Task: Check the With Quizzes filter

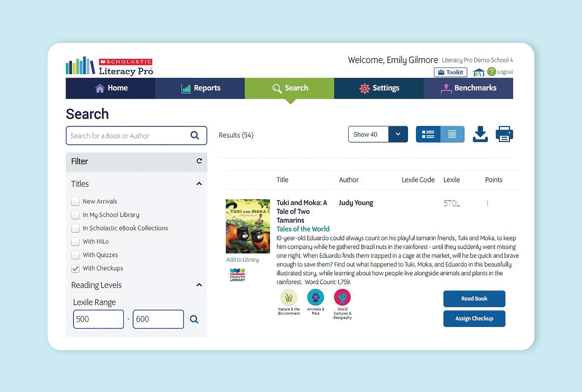Action: pyautogui.click(x=75, y=255)
